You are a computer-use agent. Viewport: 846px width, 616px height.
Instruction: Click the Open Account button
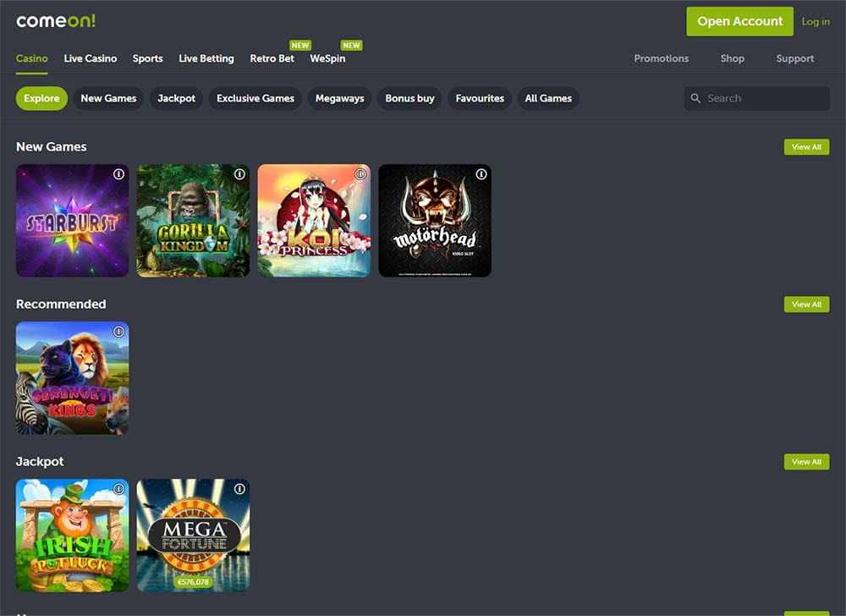click(739, 21)
